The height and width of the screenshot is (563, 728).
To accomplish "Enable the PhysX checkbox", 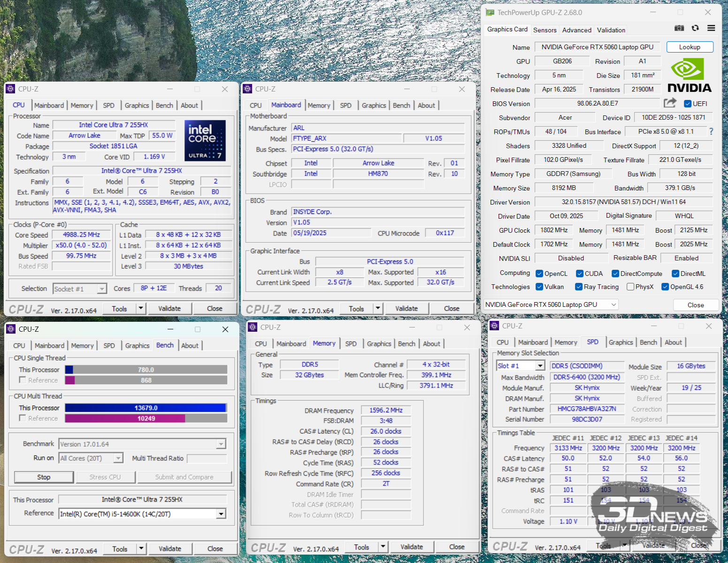I will [630, 287].
